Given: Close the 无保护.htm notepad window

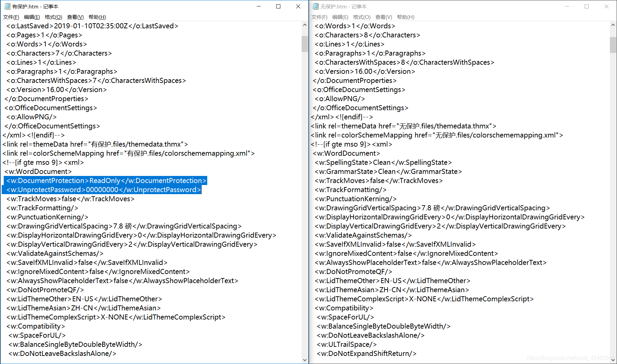Looking at the screenshot, I should (x=607, y=6).
